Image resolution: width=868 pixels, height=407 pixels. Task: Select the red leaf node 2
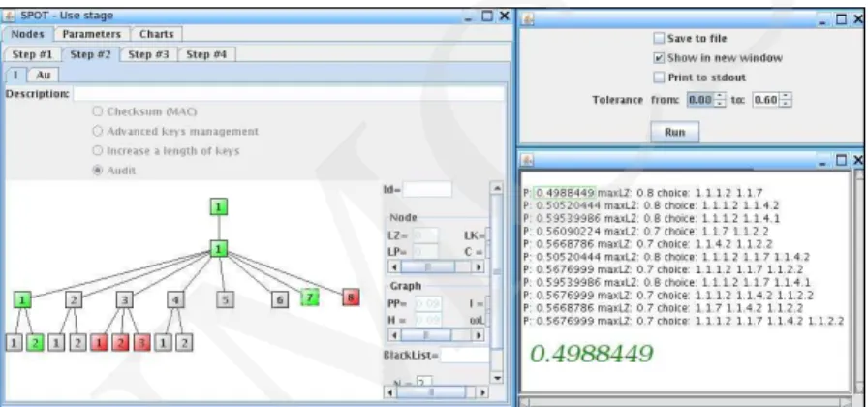click(121, 343)
